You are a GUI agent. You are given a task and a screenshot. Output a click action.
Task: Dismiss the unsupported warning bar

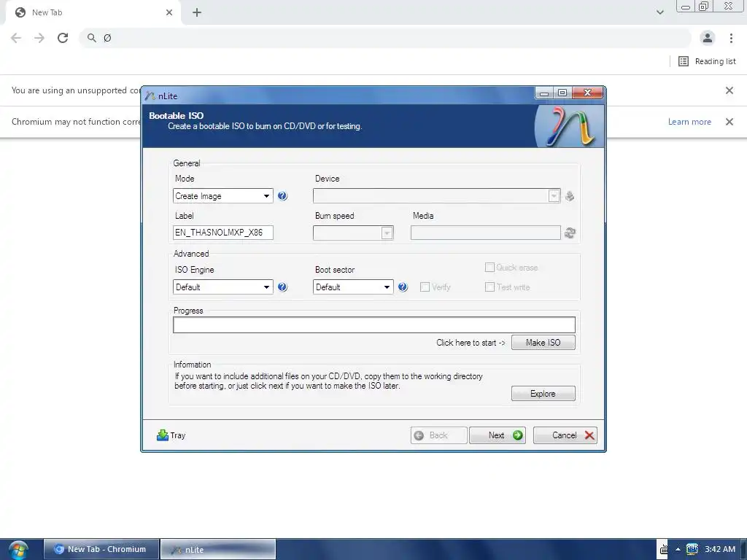click(729, 90)
